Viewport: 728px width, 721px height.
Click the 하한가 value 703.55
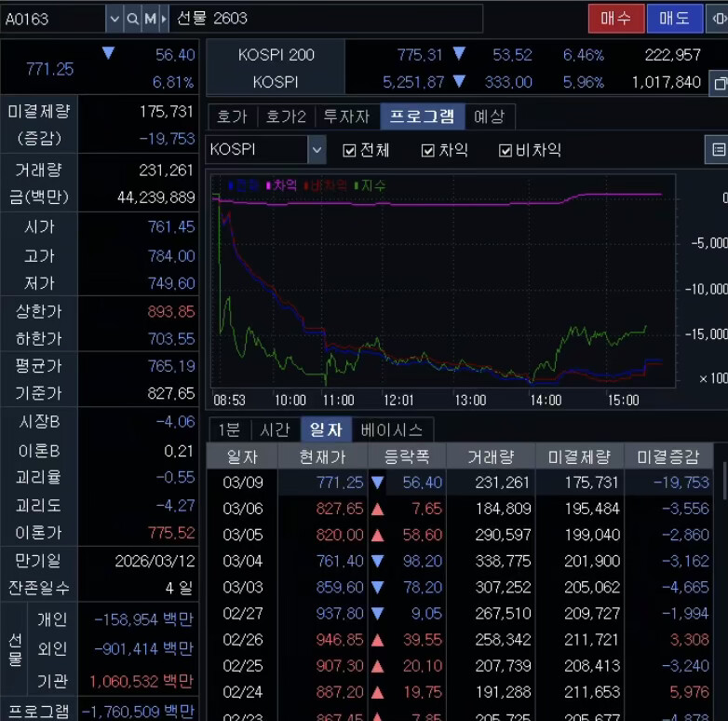(171, 339)
